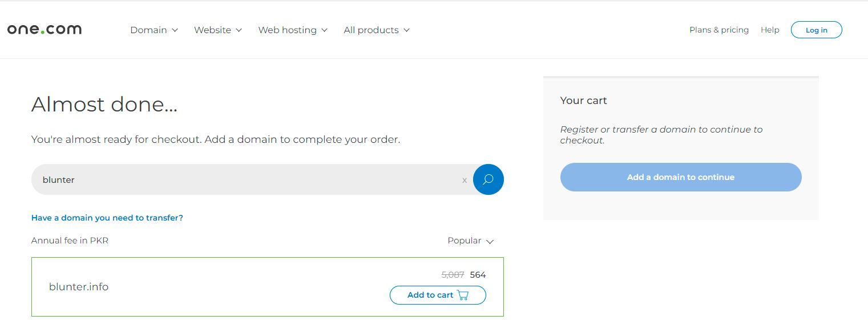Focus the domain search field containing blunter
The image size is (868, 320).
pos(251,179)
